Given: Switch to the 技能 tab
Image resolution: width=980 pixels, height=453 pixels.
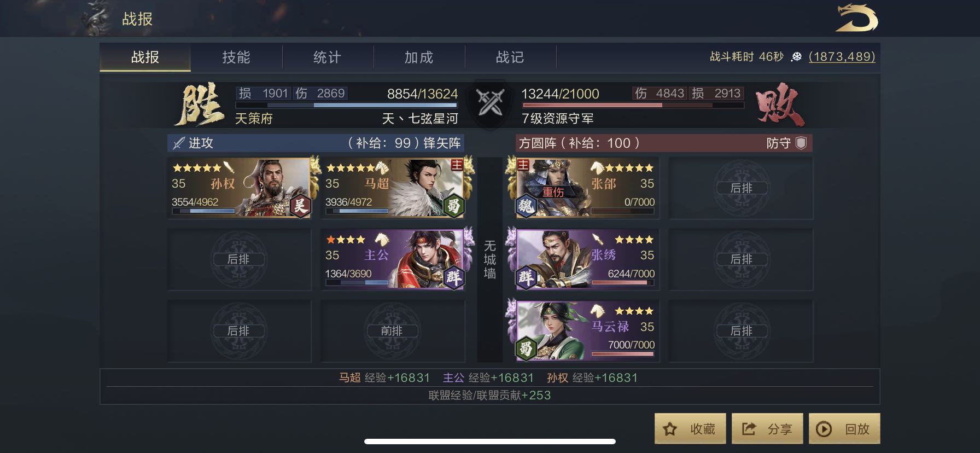Looking at the screenshot, I should 236,57.
